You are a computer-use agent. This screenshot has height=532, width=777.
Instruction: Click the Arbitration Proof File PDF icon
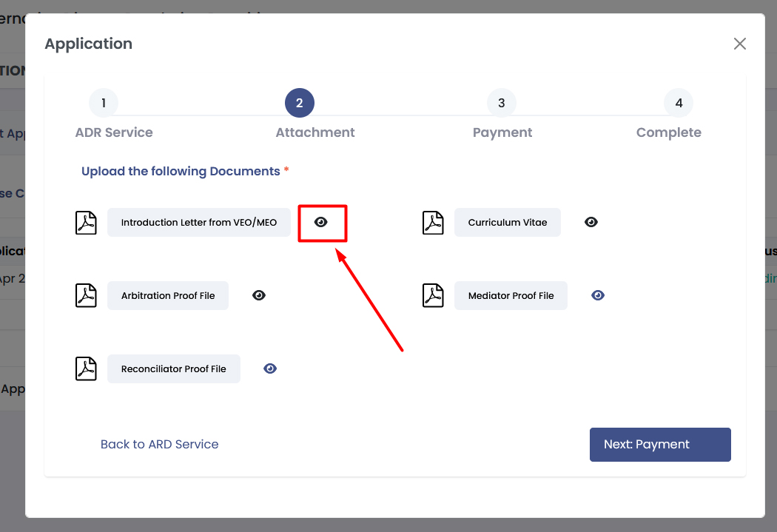[87, 295]
